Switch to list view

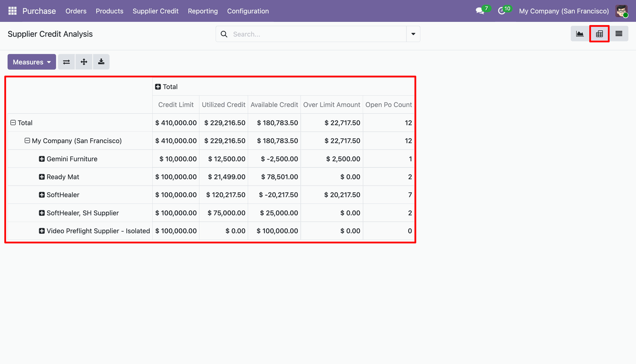click(x=619, y=34)
